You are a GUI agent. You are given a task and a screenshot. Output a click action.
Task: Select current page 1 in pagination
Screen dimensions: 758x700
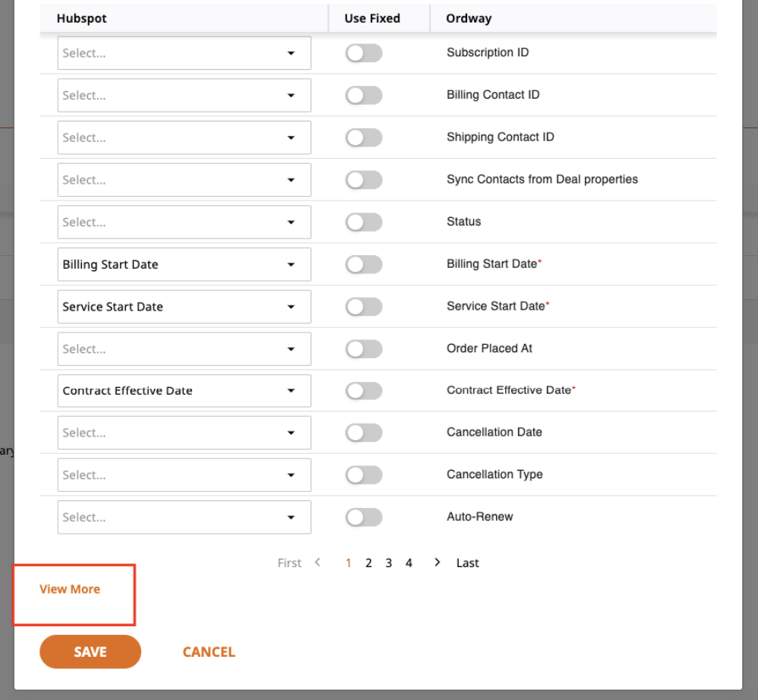tap(348, 563)
